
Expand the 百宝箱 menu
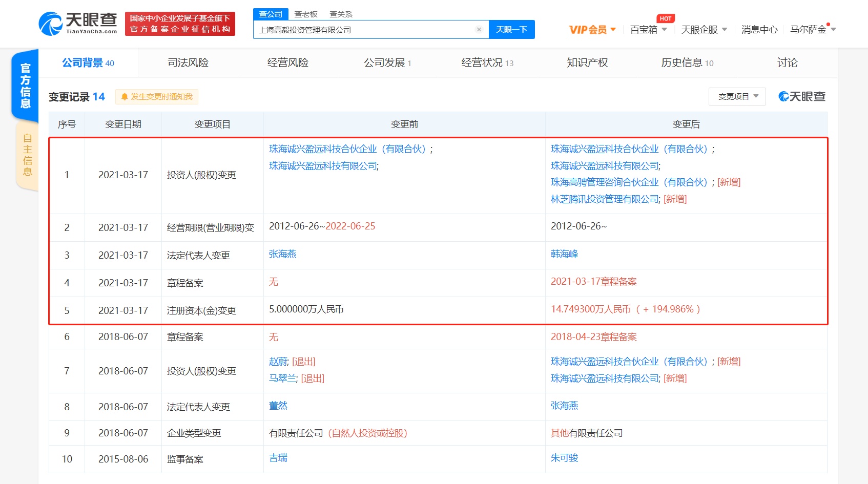(648, 30)
